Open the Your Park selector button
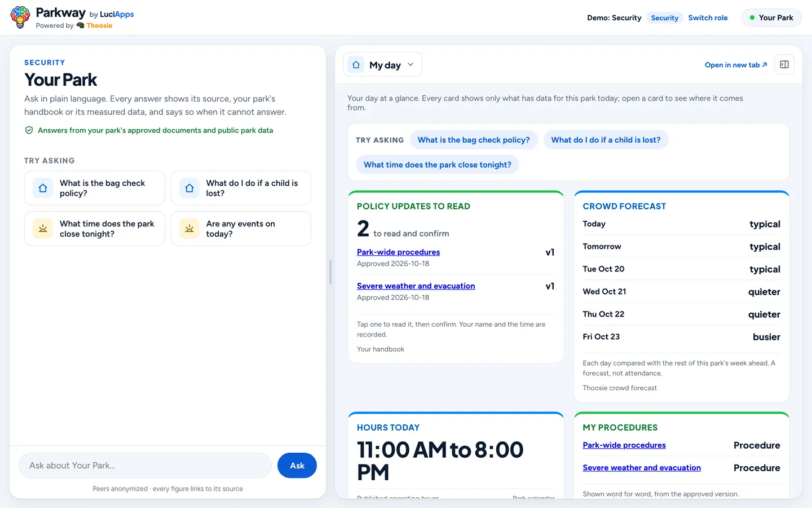812x508 pixels. (x=771, y=18)
